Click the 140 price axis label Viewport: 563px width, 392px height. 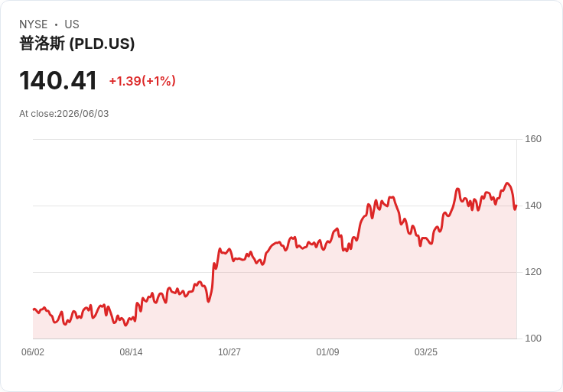(x=533, y=206)
